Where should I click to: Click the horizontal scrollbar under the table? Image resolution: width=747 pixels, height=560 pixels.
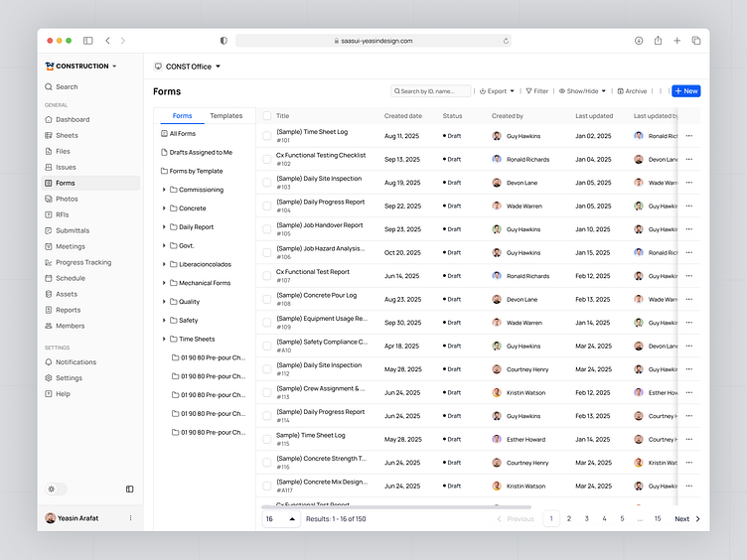click(x=397, y=506)
